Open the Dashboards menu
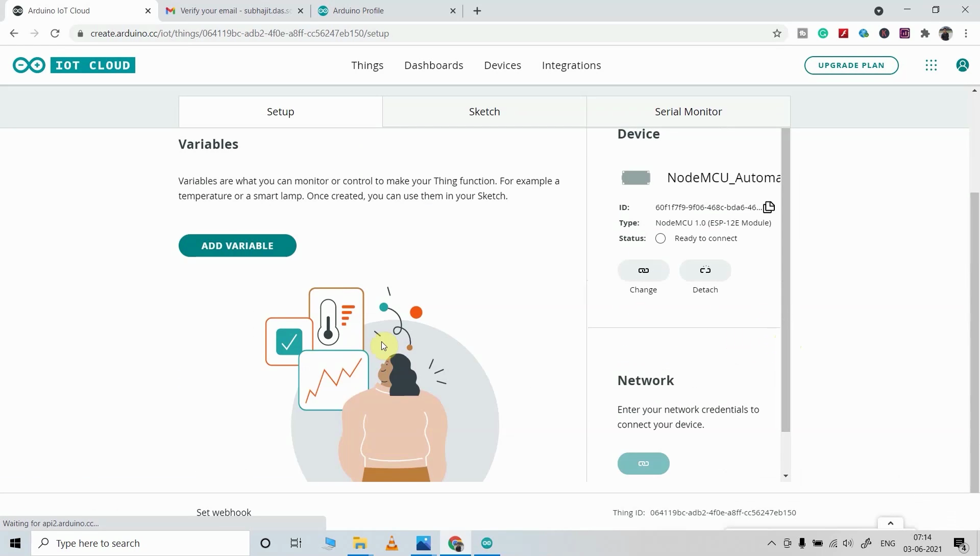 [x=433, y=65]
